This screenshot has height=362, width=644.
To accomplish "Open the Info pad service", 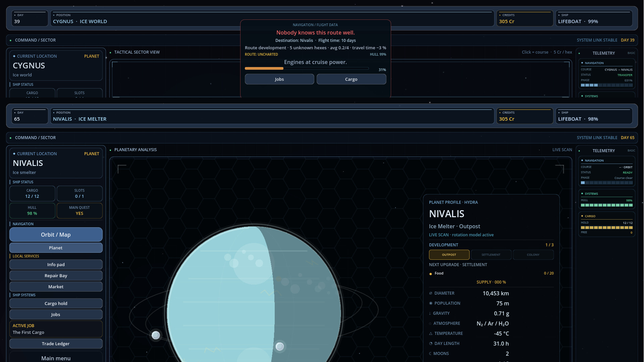I will [x=56, y=264].
